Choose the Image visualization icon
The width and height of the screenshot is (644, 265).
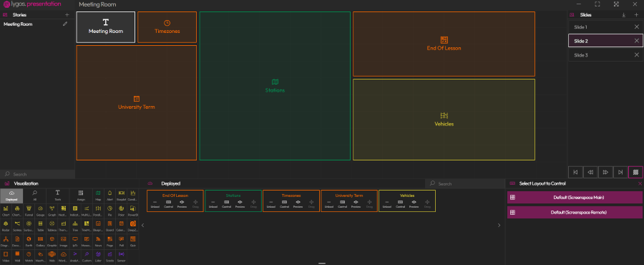pyautogui.click(x=64, y=241)
